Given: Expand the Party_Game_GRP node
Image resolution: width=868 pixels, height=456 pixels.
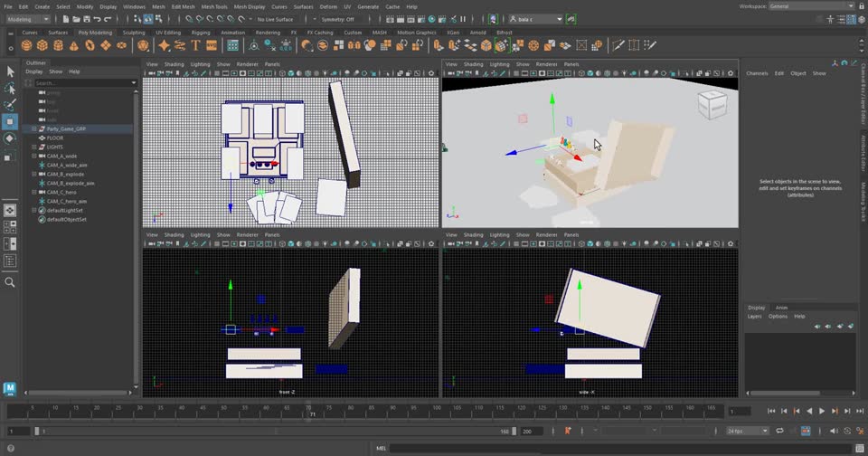Looking at the screenshot, I should tap(34, 128).
